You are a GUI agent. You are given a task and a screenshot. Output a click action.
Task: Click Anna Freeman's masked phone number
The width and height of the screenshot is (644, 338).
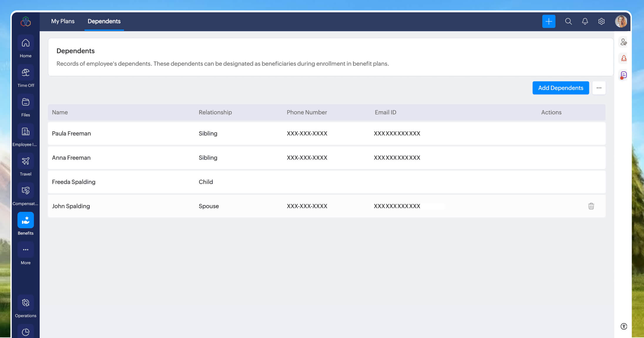[x=307, y=158]
